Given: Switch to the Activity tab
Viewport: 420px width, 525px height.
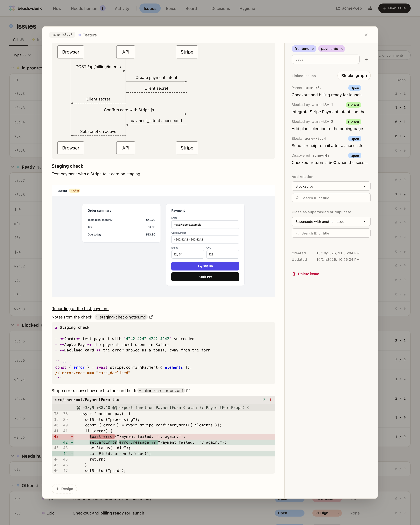Looking at the screenshot, I should [x=122, y=8].
